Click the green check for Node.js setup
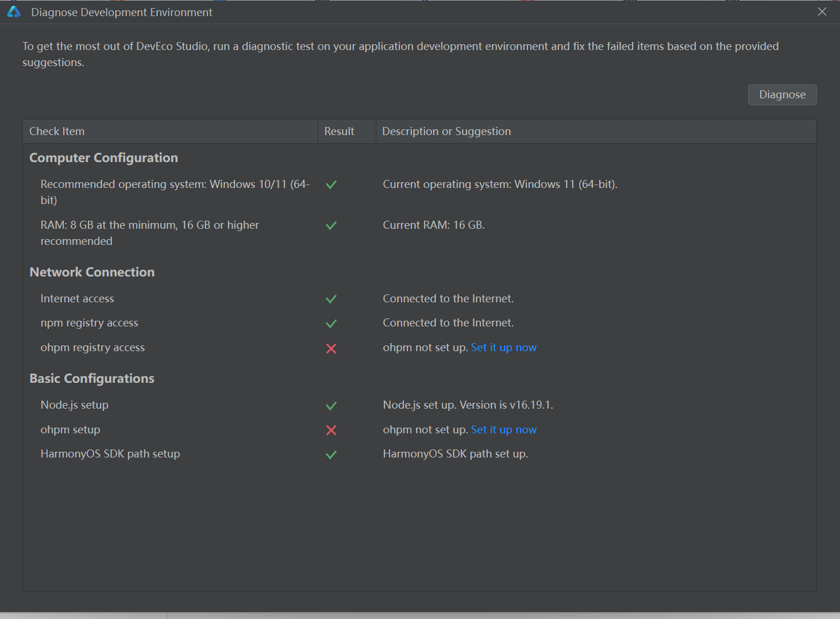This screenshot has height=619, width=840. pyautogui.click(x=331, y=406)
